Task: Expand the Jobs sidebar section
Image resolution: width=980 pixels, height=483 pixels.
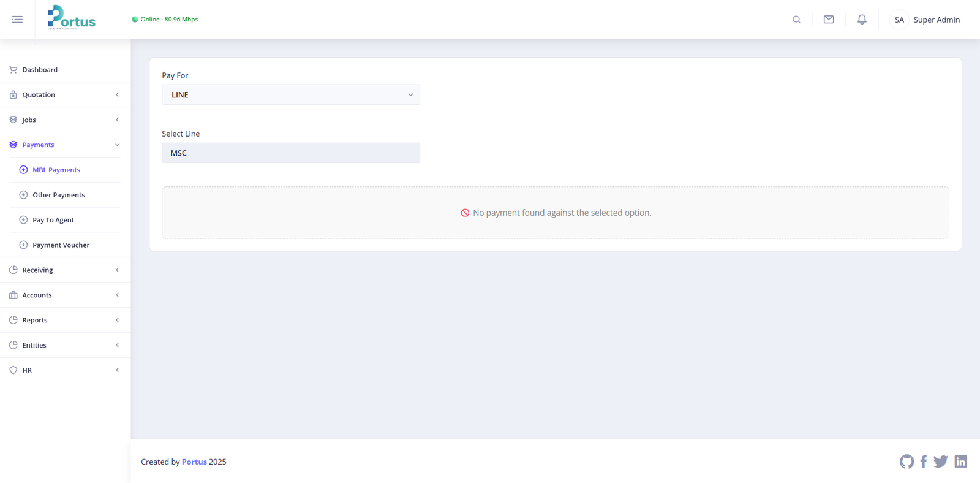Action: [x=65, y=120]
